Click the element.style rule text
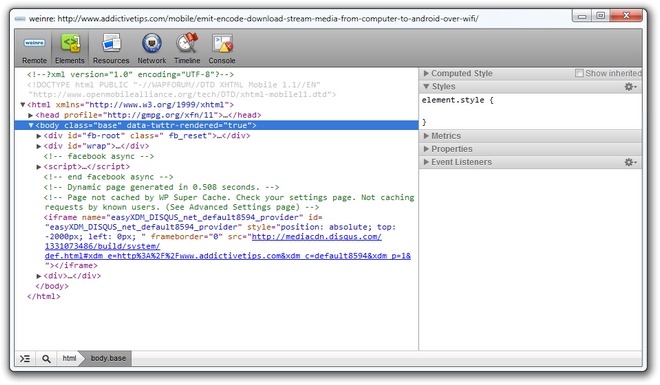The image size is (660, 385). pyautogui.click(x=458, y=100)
